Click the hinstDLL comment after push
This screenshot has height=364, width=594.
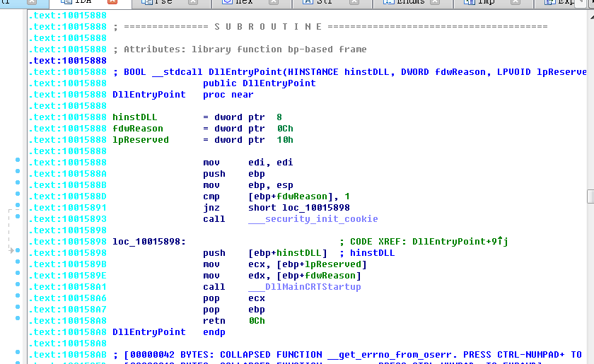pyautogui.click(x=367, y=252)
